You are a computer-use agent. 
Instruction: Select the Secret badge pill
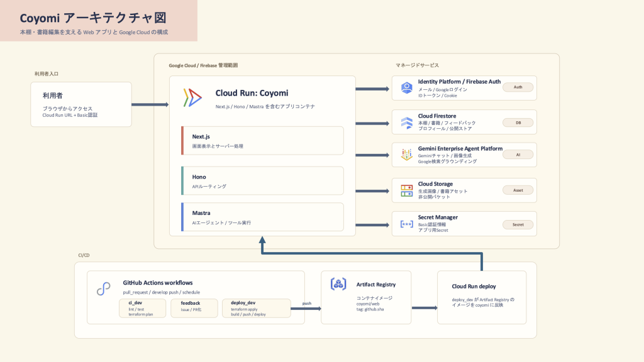(518, 224)
